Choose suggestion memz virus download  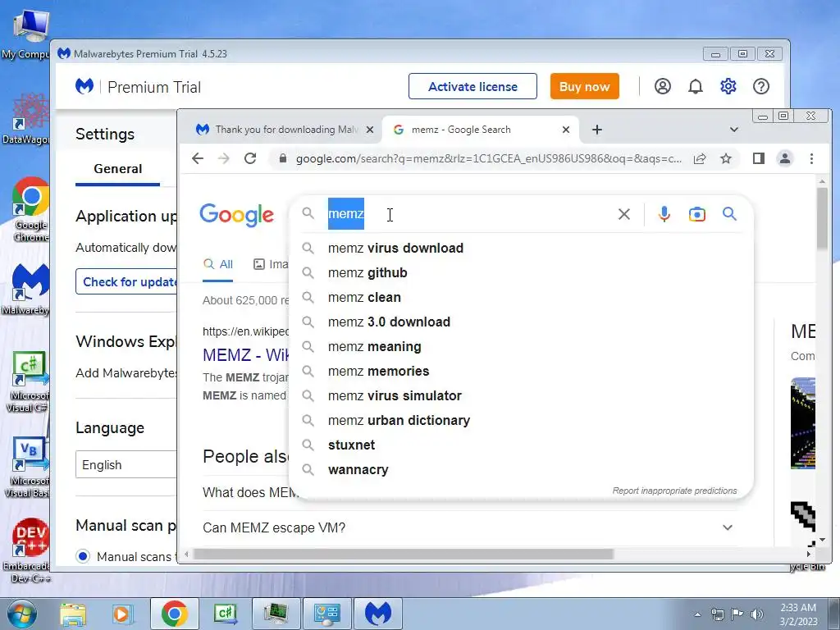pyautogui.click(x=521, y=248)
